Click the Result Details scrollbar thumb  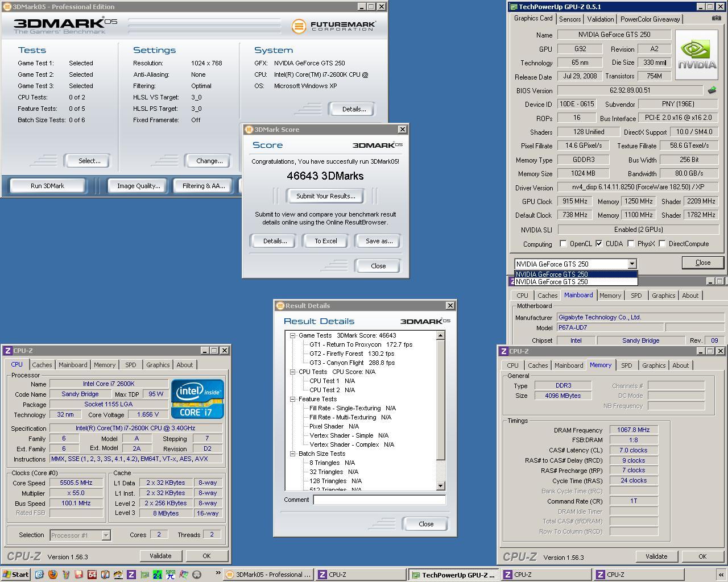[x=440, y=400]
